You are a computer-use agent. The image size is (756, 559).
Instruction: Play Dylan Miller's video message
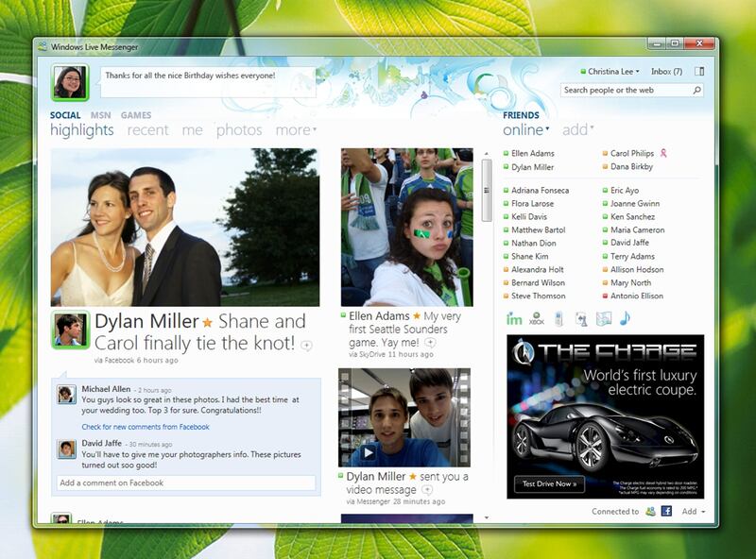pos(368,452)
